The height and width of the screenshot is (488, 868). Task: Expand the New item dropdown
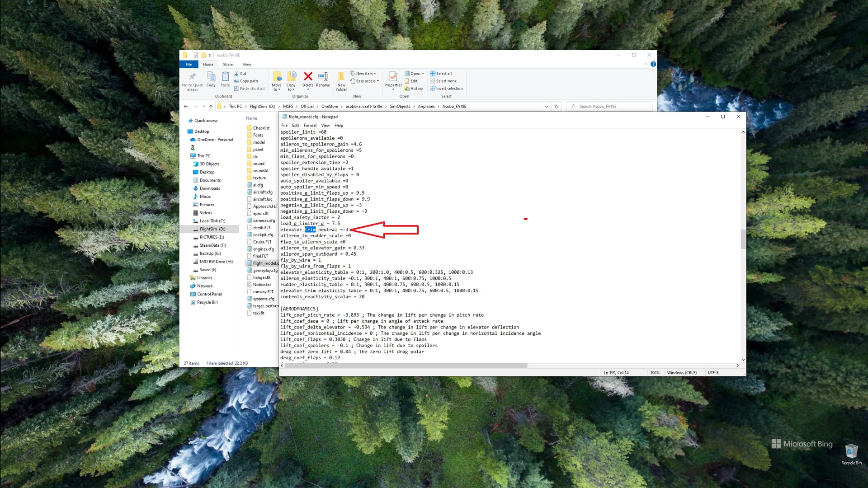tap(366, 73)
